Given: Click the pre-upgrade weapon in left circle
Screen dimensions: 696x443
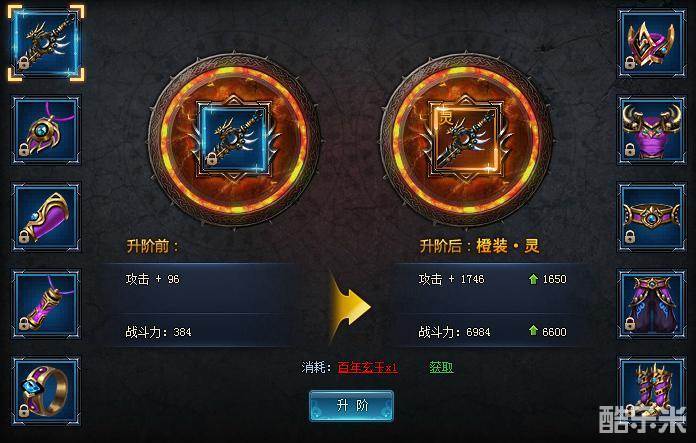Looking at the screenshot, I should pyautogui.click(x=235, y=138).
